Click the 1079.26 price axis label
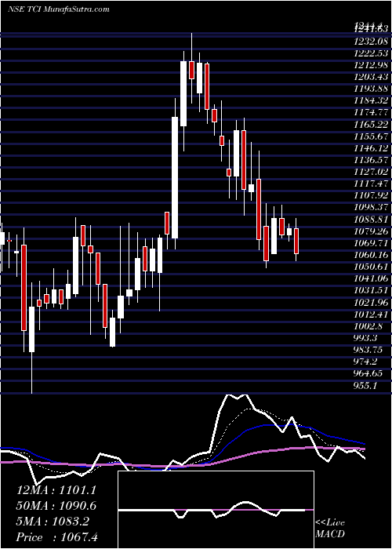 (371, 232)
